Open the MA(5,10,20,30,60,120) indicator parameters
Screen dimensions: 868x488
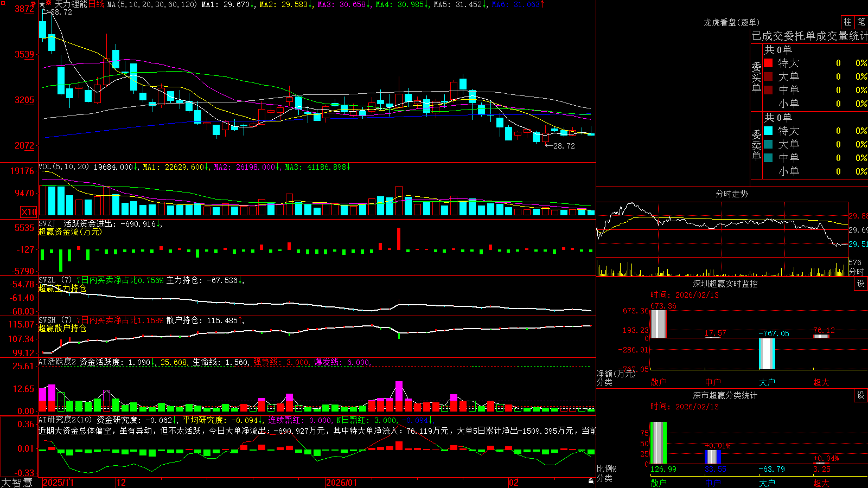point(152,4)
